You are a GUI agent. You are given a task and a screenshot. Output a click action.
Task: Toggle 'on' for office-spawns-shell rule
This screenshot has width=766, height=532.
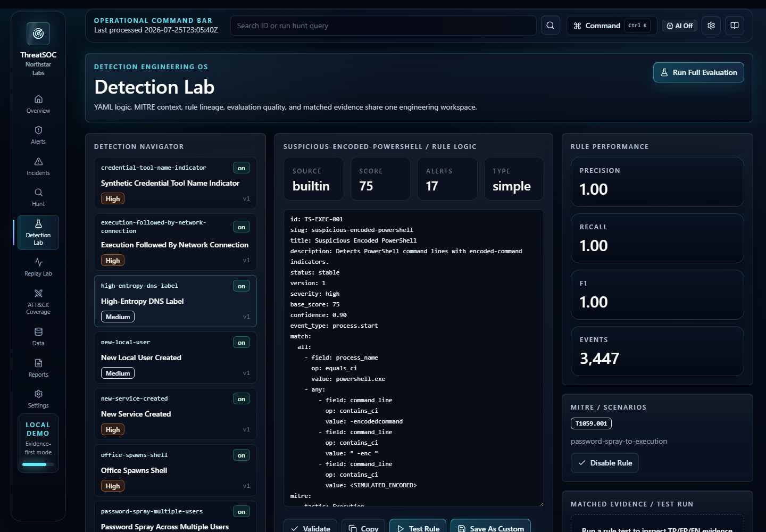(242, 455)
